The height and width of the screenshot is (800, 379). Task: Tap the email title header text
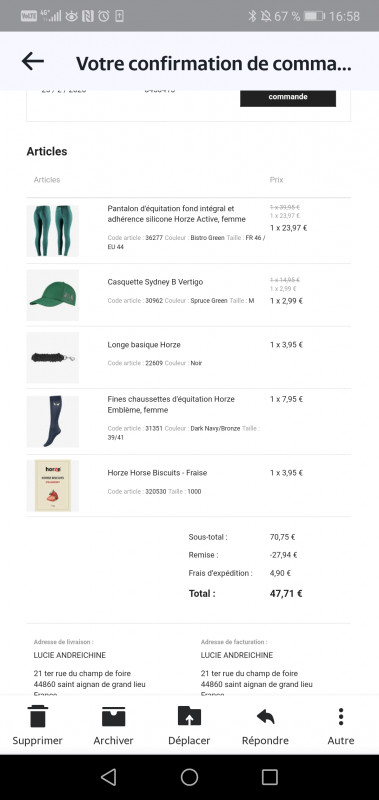(214, 63)
